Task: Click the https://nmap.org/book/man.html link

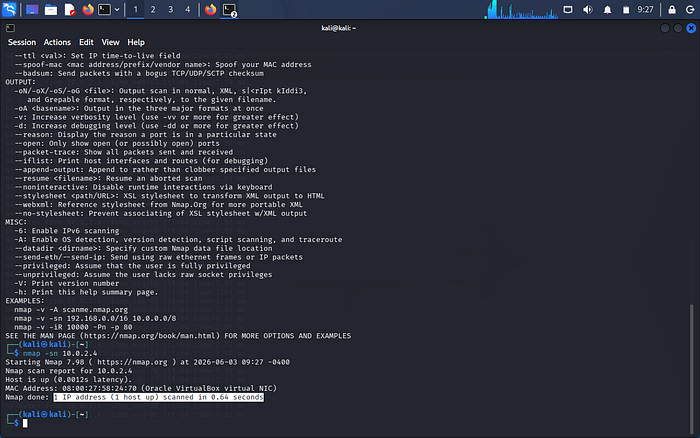Action: click(152, 336)
